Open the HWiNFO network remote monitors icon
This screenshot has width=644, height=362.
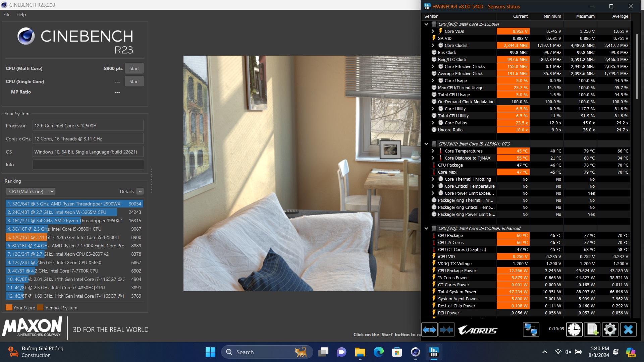pos(531,330)
